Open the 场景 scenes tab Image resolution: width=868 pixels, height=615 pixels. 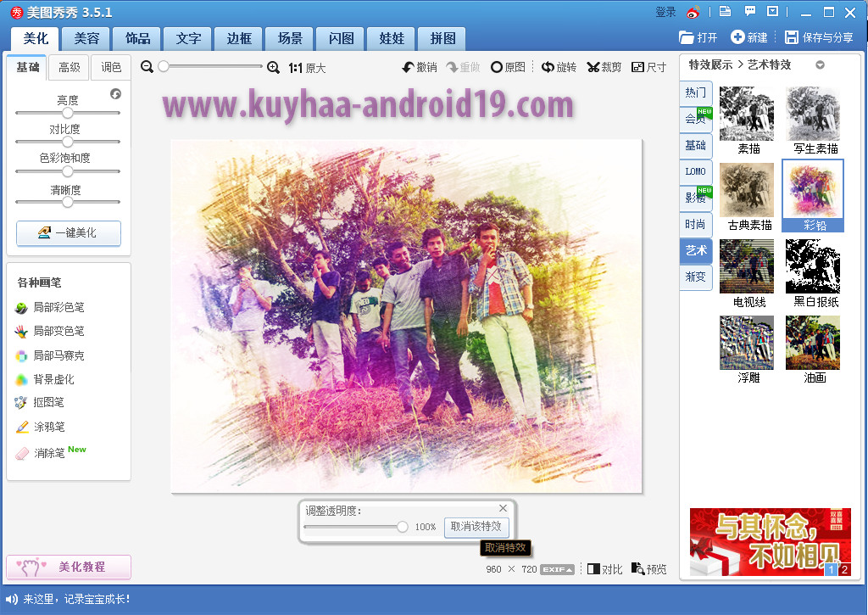(x=290, y=38)
